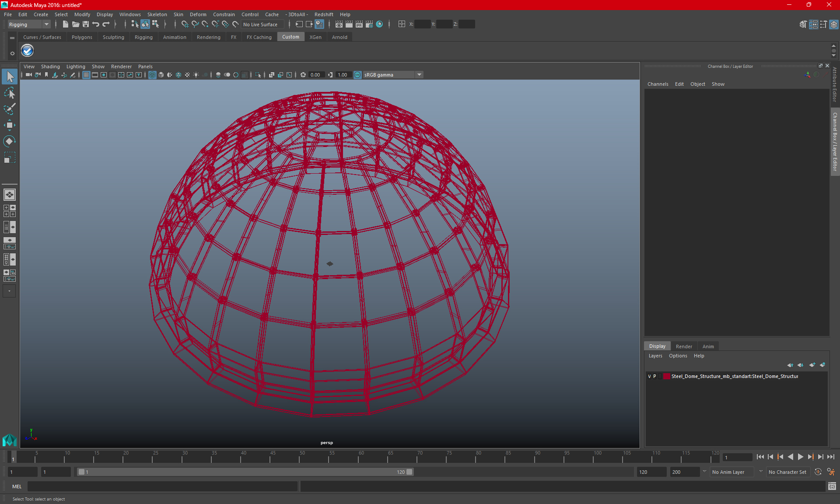Toggle auto keyframe button
Screen dimensions: 840x504
click(818, 472)
